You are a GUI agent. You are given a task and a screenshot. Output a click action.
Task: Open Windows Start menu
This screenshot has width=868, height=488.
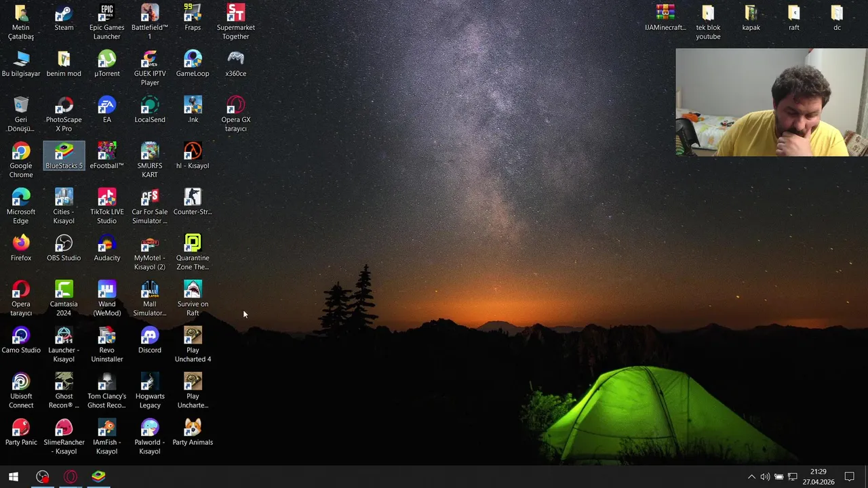[14, 476]
